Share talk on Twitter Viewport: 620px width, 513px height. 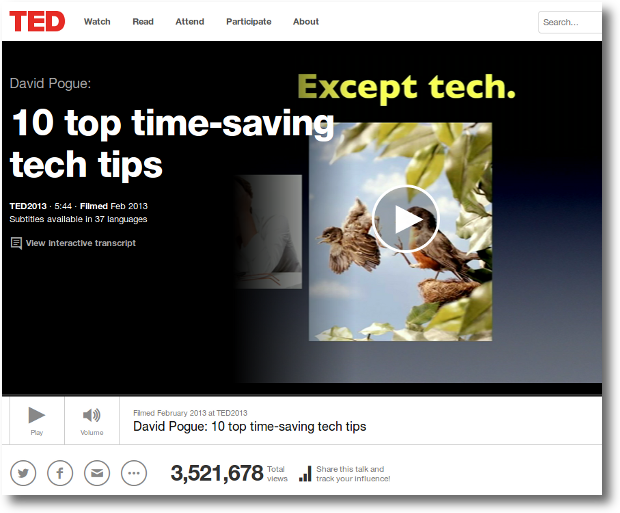[23, 473]
